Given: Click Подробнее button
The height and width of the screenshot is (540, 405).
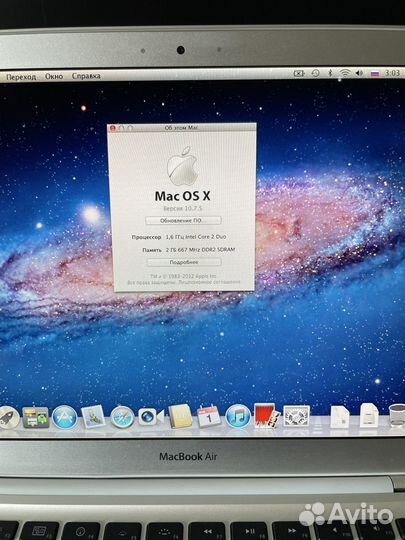Looking at the screenshot, I should pos(184,262).
